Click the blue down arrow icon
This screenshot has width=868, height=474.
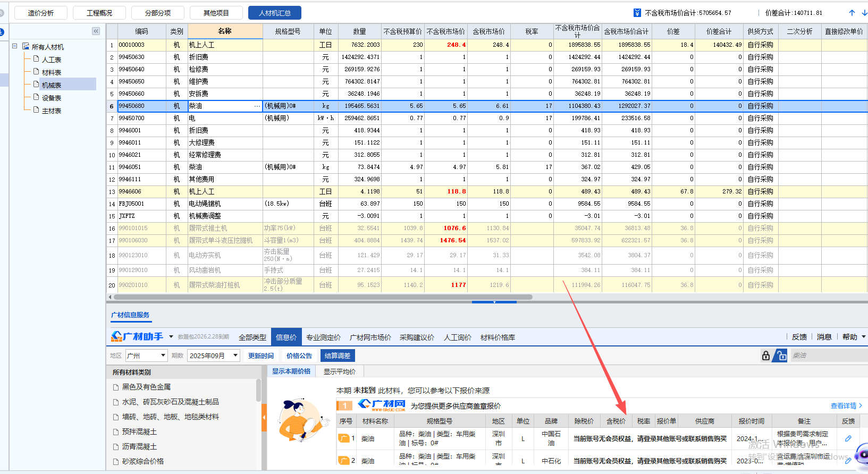click(864, 13)
